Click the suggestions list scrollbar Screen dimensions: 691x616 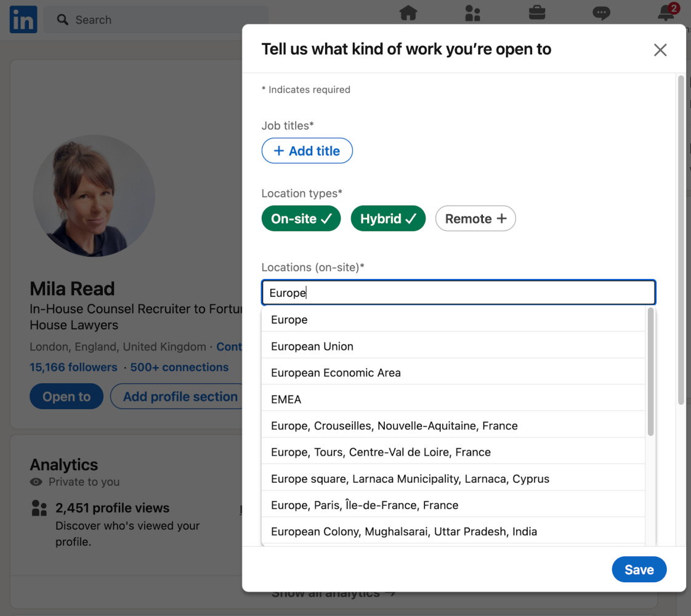point(650,372)
